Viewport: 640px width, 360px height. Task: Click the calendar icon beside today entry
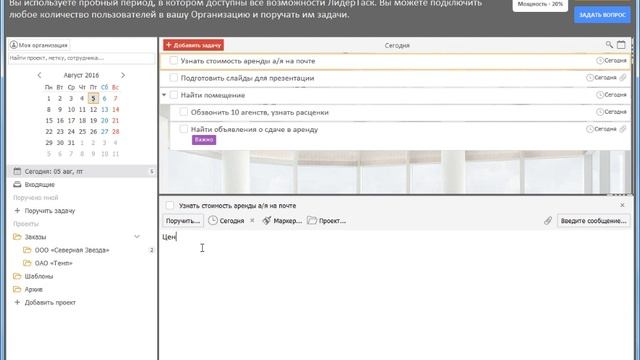17,171
